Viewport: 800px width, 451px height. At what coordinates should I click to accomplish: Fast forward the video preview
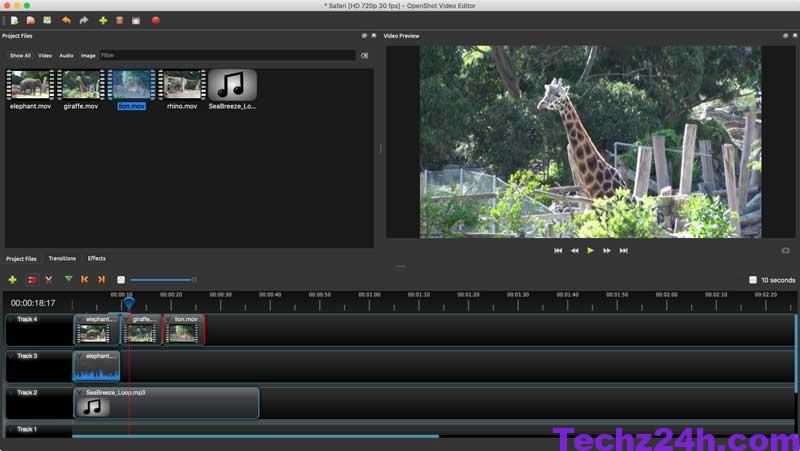click(607, 250)
